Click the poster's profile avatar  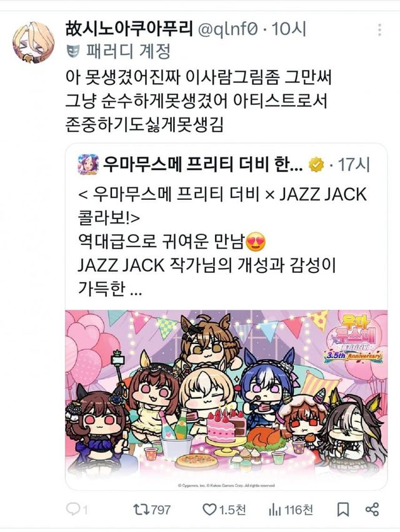point(34,42)
